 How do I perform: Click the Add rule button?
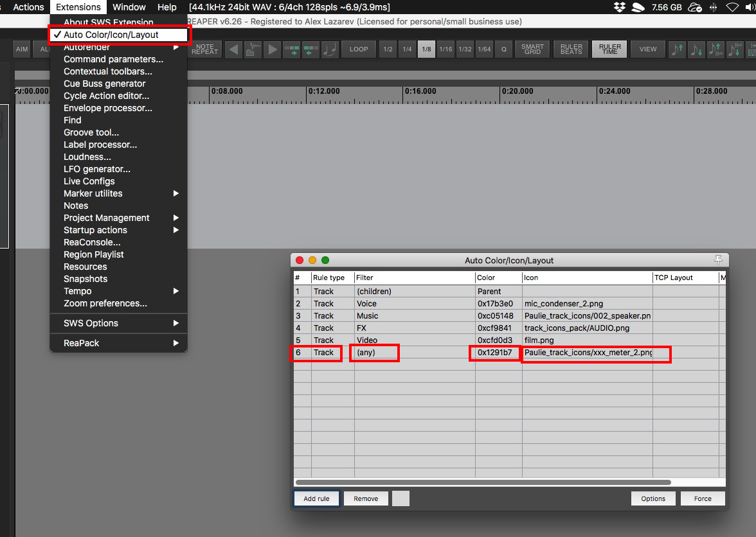click(x=316, y=498)
